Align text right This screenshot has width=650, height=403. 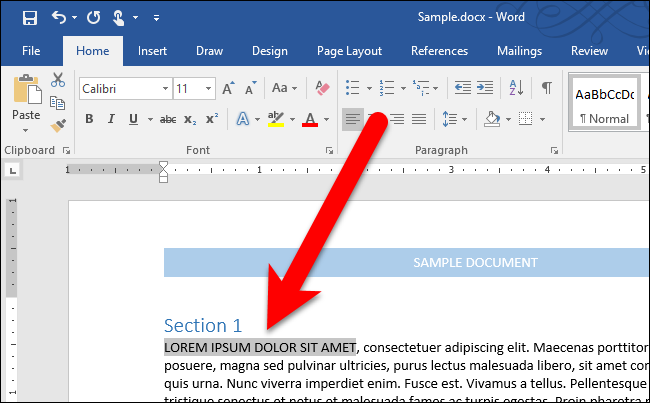pyautogui.click(x=397, y=119)
